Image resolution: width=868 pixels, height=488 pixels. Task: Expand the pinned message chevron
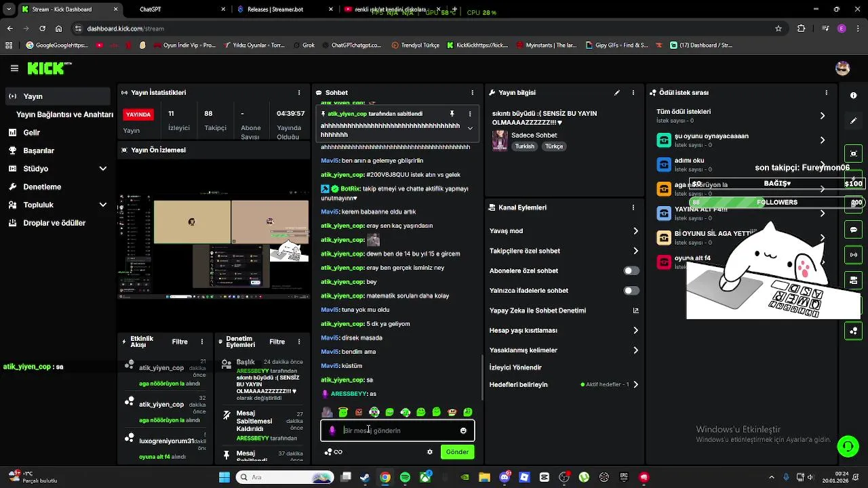pyautogui.click(x=470, y=129)
